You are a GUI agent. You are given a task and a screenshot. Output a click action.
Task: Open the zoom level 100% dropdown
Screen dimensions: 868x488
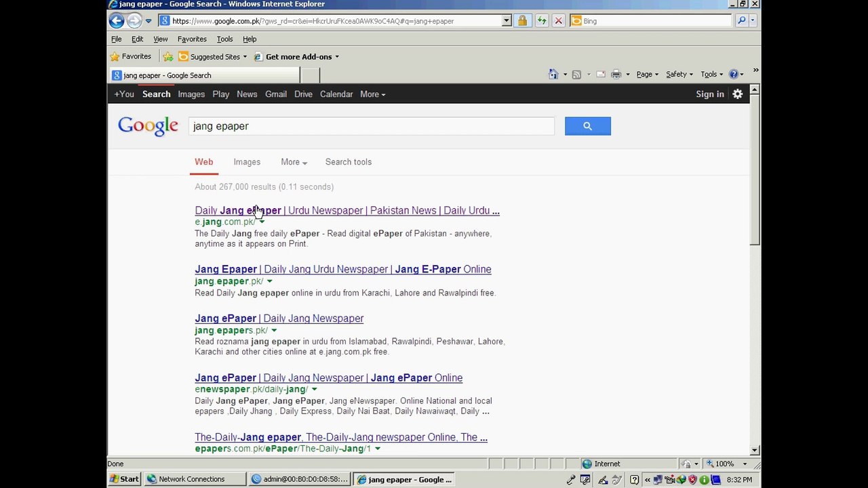click(x=744, y=464)
